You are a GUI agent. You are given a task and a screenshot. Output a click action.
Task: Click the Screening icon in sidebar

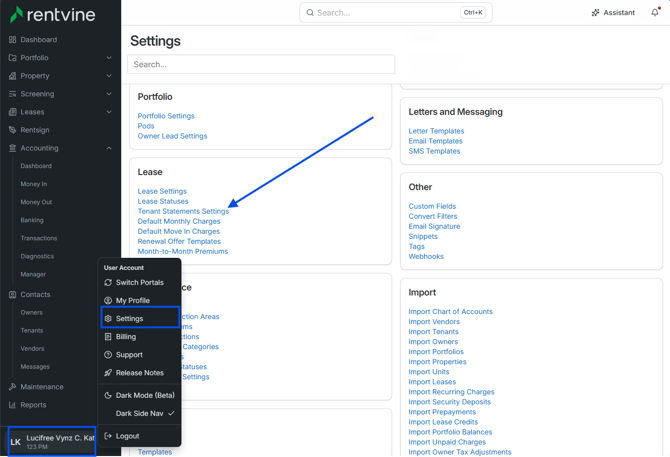(12, 94)
